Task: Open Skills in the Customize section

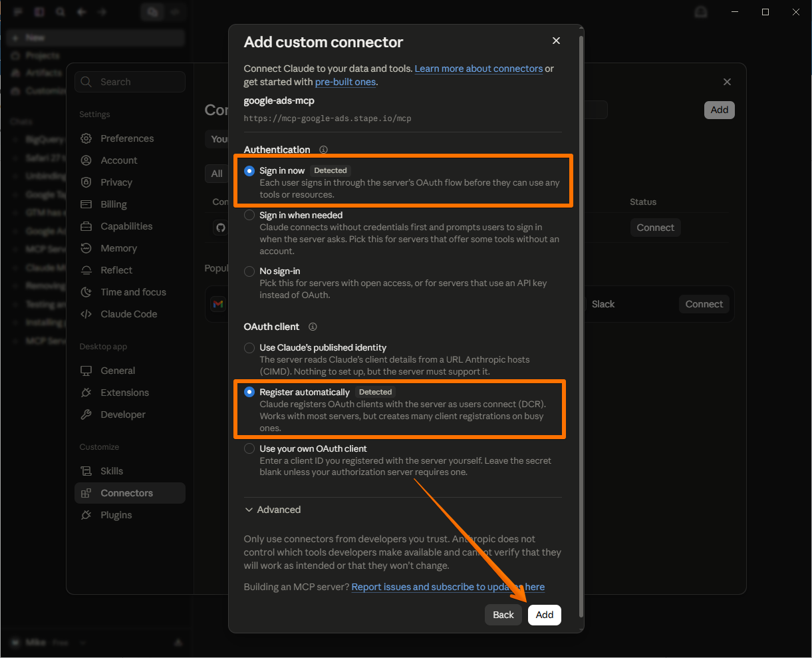Action: [x=130, y=471]
